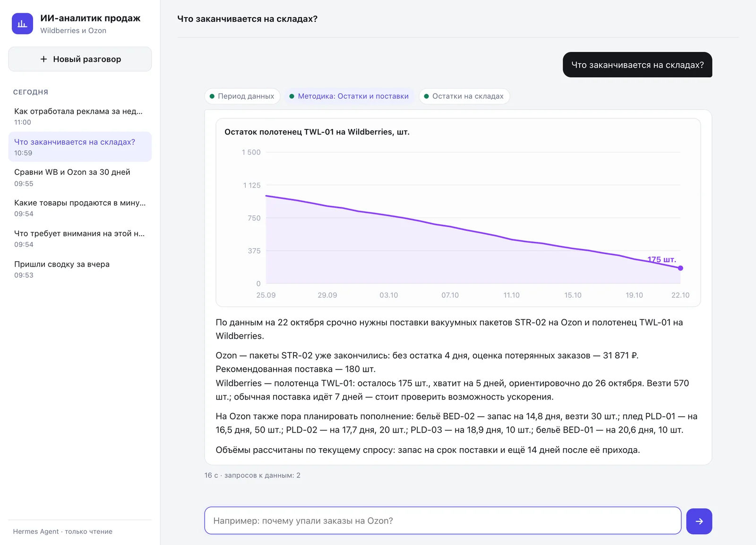Click the send arrow button
Image resolution: width=756 pixels, height=545 pixels.
pyautogui.click(x=699, y=521)
